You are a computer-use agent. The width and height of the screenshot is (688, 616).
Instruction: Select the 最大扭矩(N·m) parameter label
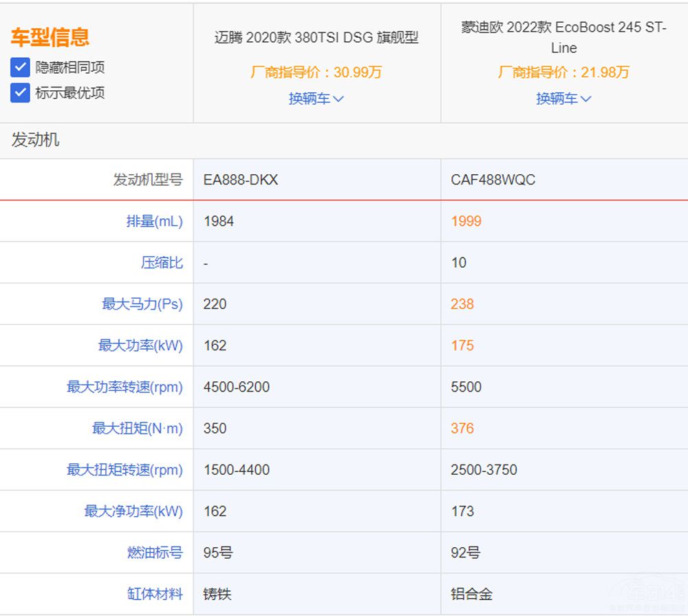coord(138,428)
